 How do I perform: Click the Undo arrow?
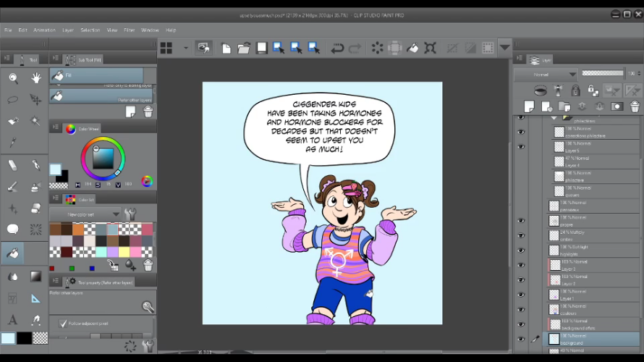coord(337,49)
